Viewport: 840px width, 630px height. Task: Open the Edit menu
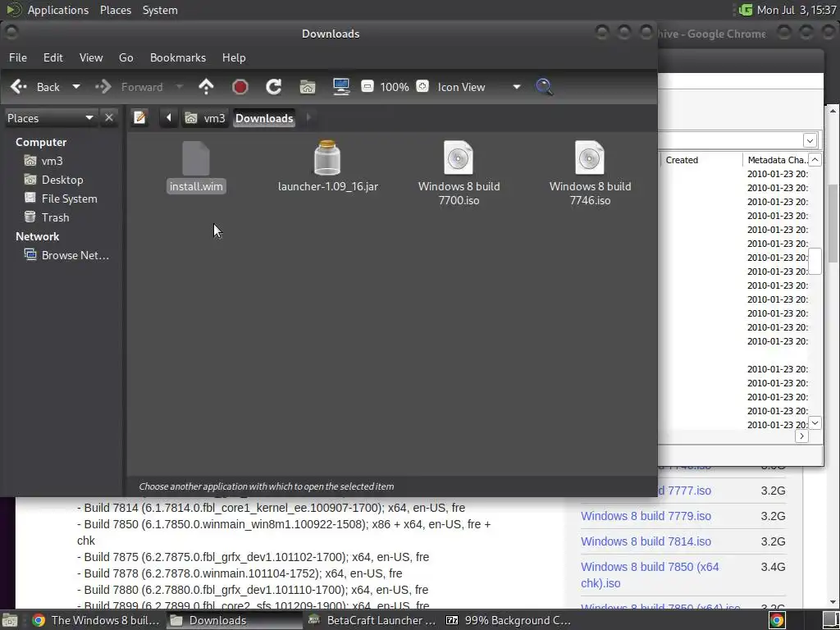point(53,57)
